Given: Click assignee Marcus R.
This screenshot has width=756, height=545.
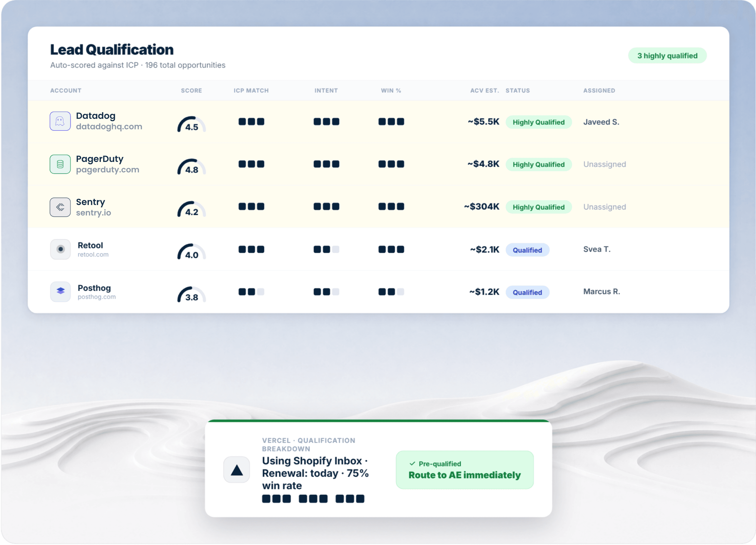Looking at the screenshot, I should coord(601,292).
